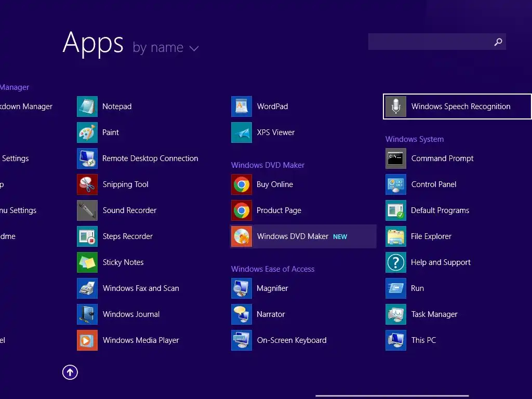Click the 'Default Programs' label
Image resolution: width=532 pixels, height=399 pixels.
pos(440,210)
